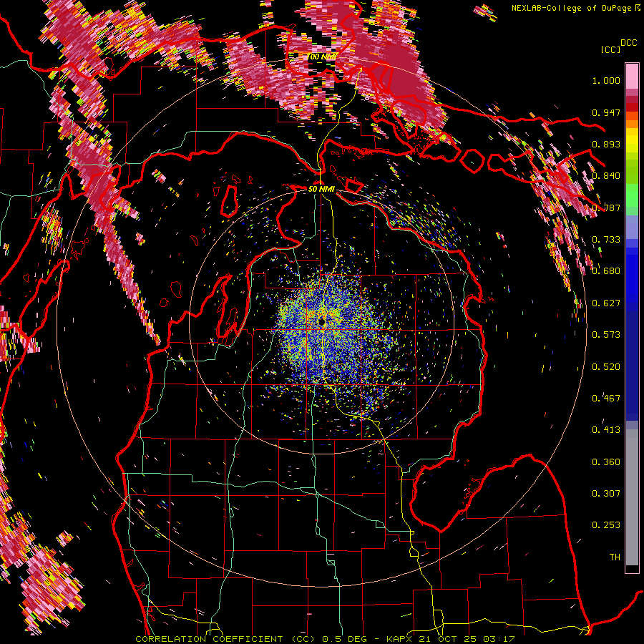Select the 0.787 scale value
The width and height of the screenshot is (644, 644).
pyautogui.click(x=606, y=208)
